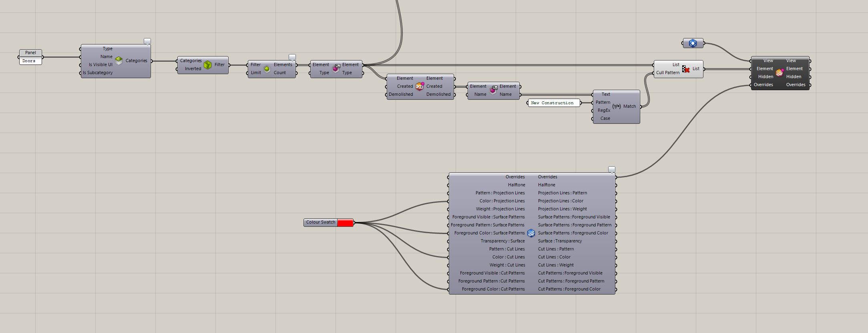This screenshot has width=868, height=333.
Task: Click Cut Lines : Weight output
Action: (556, 265)
